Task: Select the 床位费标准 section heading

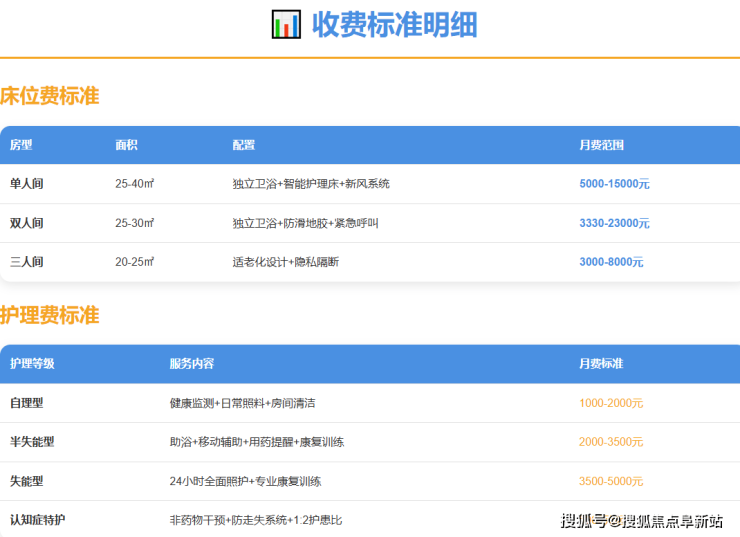Action: click(50, 97)
